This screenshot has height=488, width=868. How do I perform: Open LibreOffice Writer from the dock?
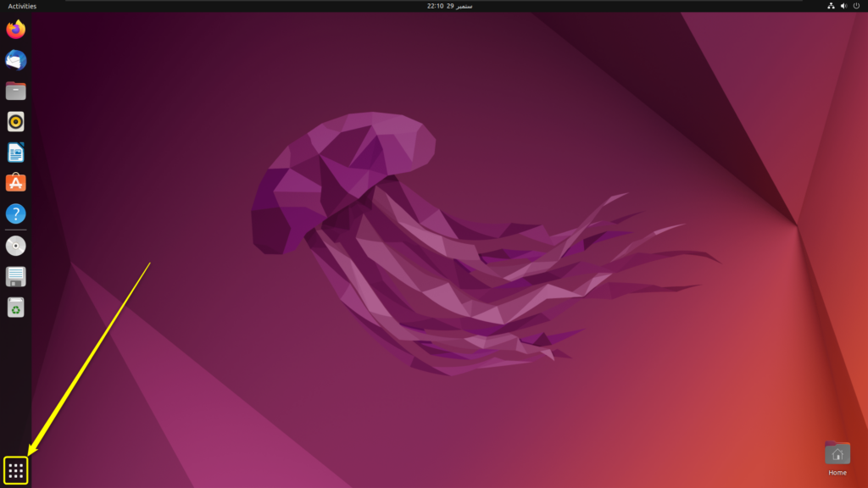pyautogui.click(x=15, y=152)
